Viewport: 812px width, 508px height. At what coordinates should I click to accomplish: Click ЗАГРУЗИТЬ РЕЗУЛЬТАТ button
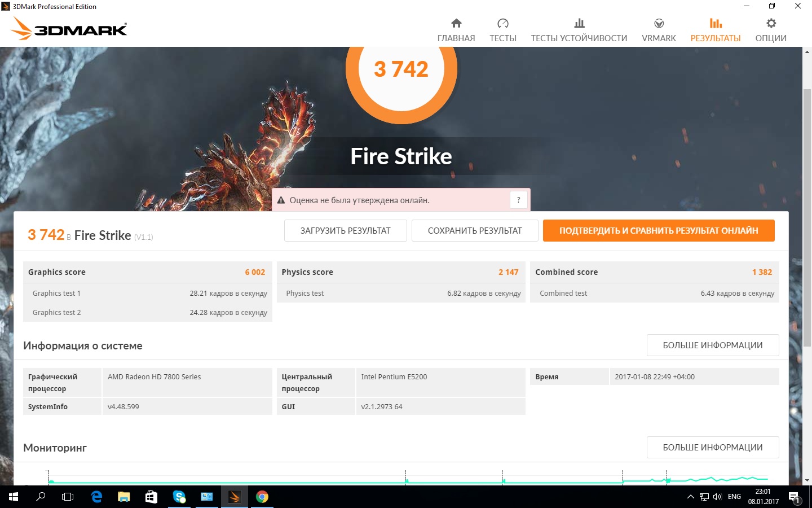point(346,230)
